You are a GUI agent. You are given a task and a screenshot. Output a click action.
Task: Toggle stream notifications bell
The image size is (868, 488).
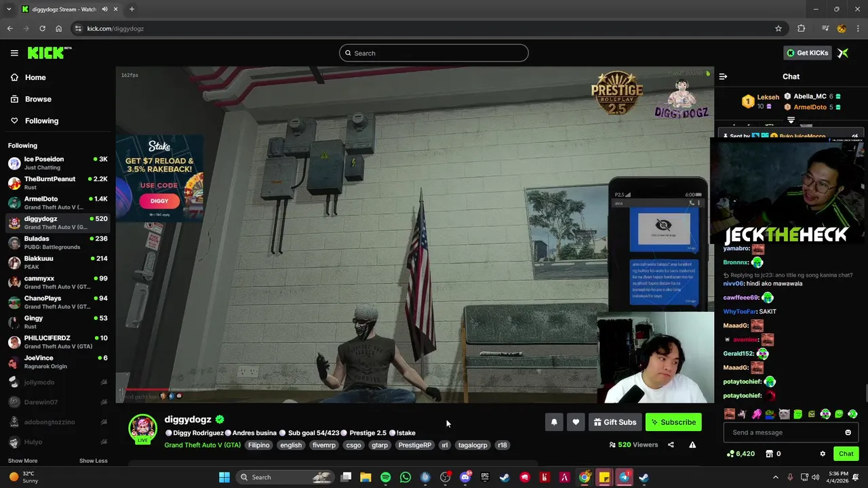tap(554, 422)
